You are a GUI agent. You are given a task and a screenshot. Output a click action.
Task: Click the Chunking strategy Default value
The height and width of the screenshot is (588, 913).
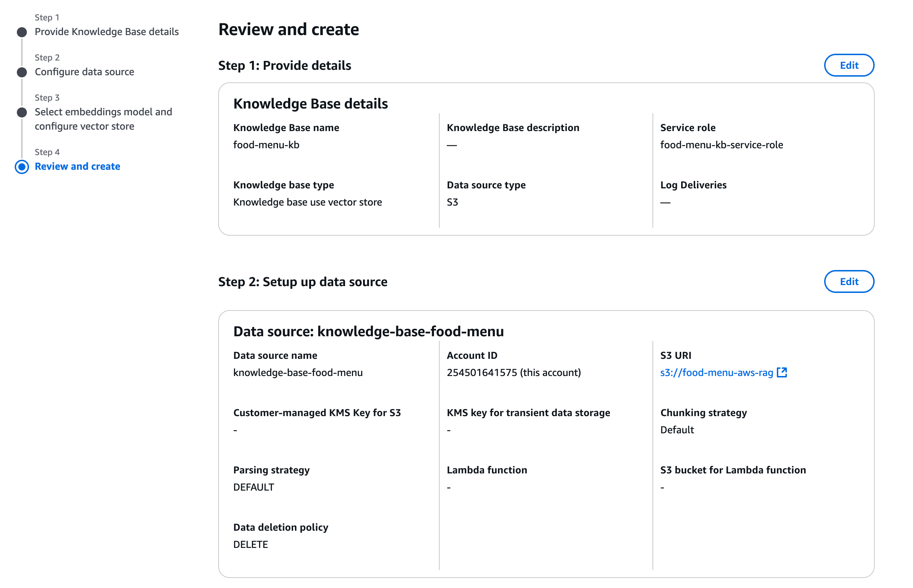click(x=677, y=430)
